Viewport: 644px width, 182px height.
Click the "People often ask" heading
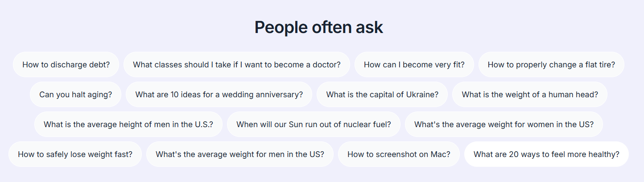[318, 28]
